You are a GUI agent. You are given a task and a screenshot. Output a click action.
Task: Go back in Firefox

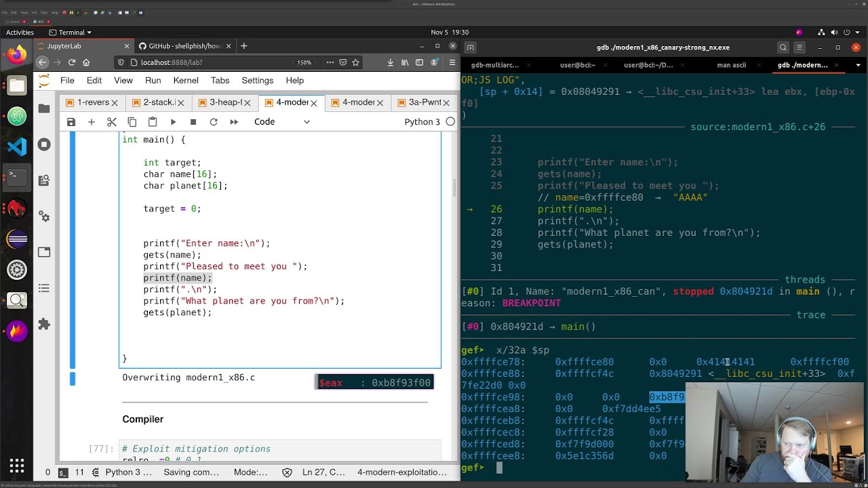pos(42,62)
